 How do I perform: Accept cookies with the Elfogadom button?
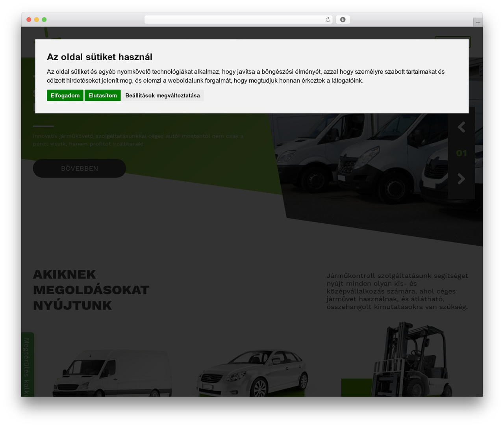pos(65,95)
